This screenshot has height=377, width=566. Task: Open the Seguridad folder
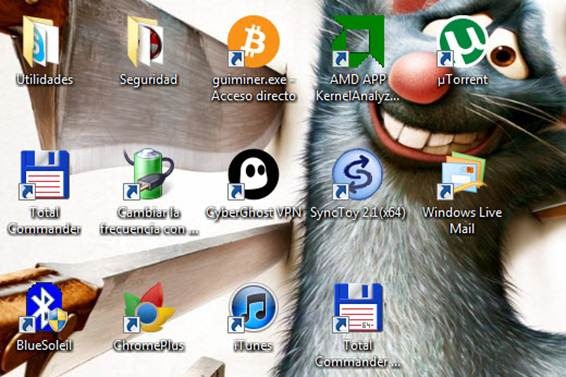click(145, 41)
